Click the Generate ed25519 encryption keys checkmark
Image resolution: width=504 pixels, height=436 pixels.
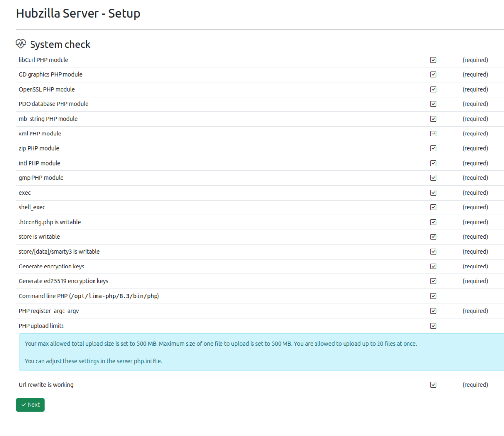(433, 281)
